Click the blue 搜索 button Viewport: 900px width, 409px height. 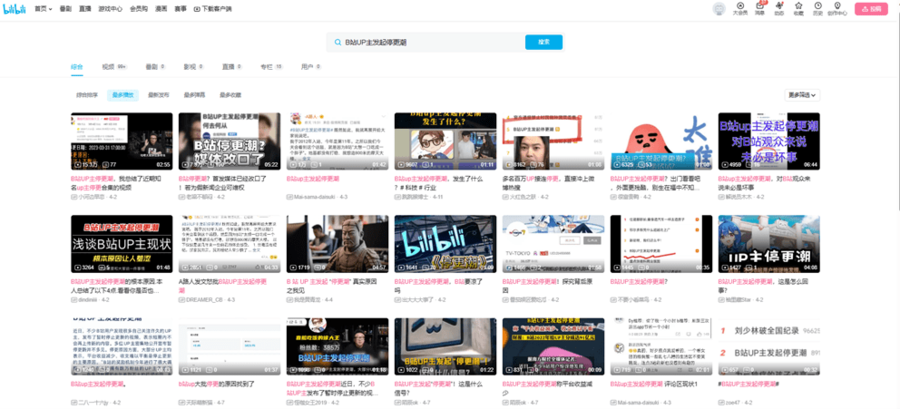pyautogui.click(x=543, y=42)
